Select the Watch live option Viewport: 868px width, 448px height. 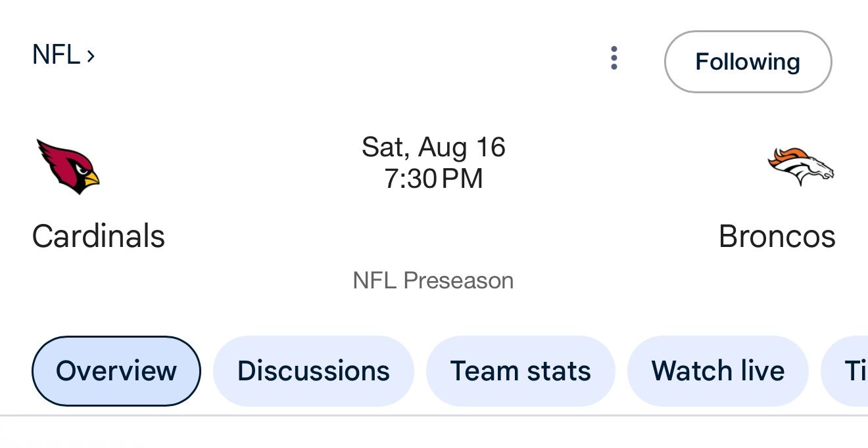pyautogui.click(x=717, y=370)
